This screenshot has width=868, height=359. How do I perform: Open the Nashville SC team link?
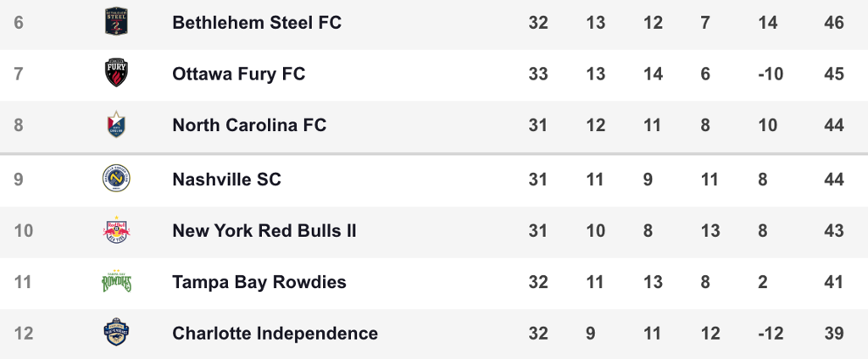(226, 179)
